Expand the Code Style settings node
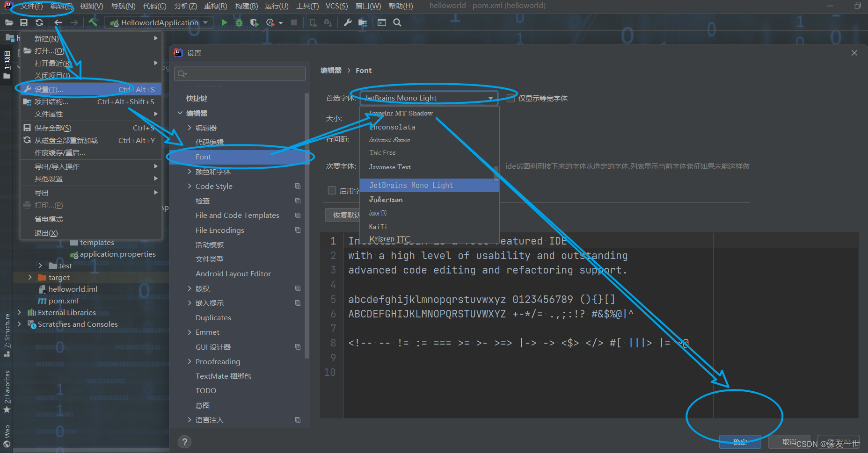Screen dimensions: 868x453 coord(190,186)
